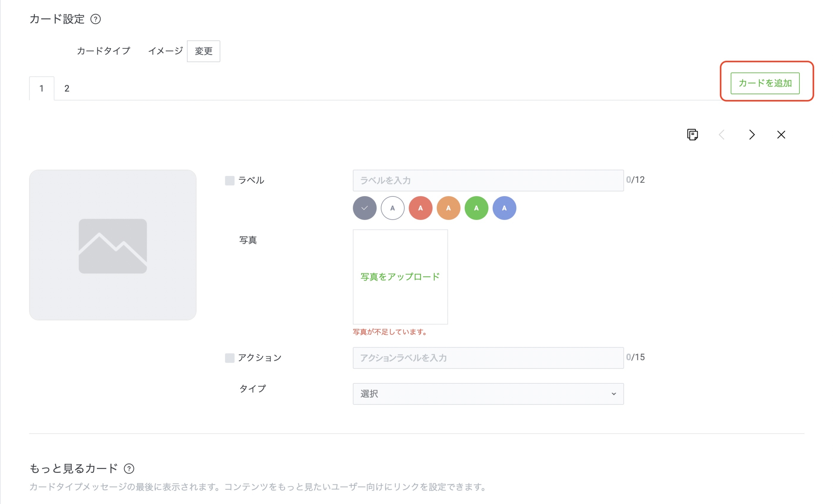Open the タイプ 選択 dropdown
The image size is (833, 504).
[488, 394]
